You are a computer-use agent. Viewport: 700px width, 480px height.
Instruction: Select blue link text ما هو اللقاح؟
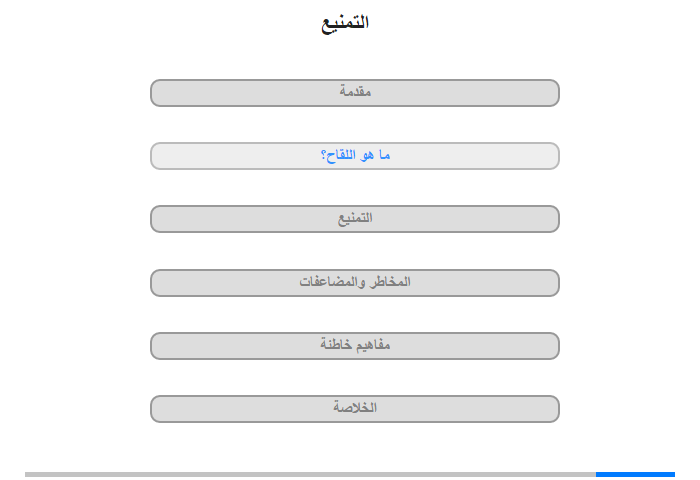tap(355, 155)
